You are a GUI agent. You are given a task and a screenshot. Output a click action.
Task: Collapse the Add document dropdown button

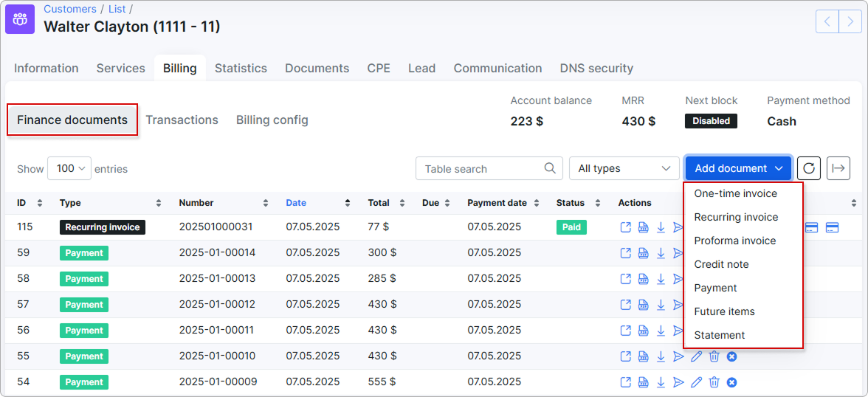click(x=738, y=168)
